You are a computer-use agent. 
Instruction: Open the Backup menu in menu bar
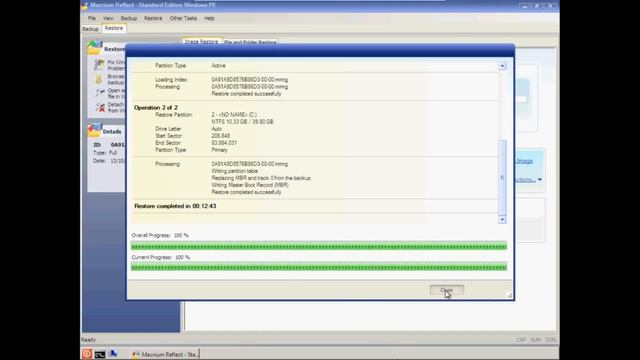(129, 18)
